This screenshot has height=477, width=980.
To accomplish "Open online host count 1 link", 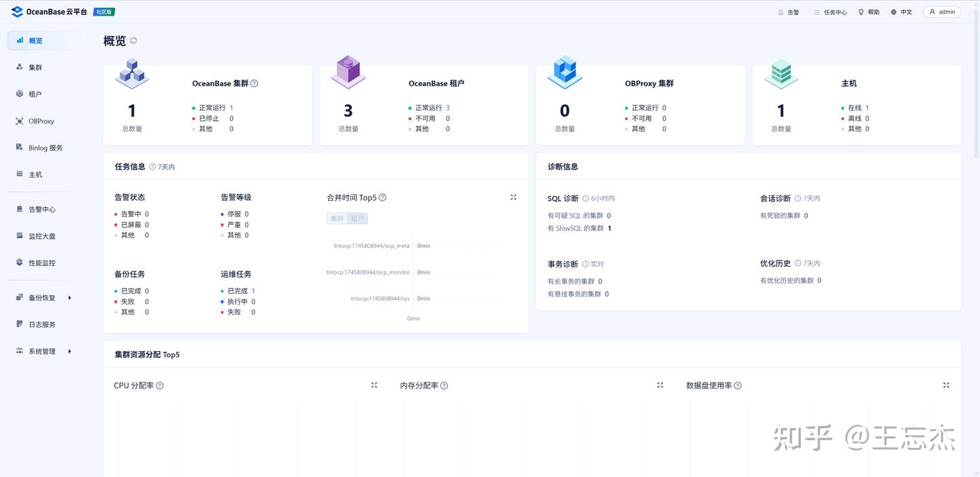I will (x=867, y=108).
